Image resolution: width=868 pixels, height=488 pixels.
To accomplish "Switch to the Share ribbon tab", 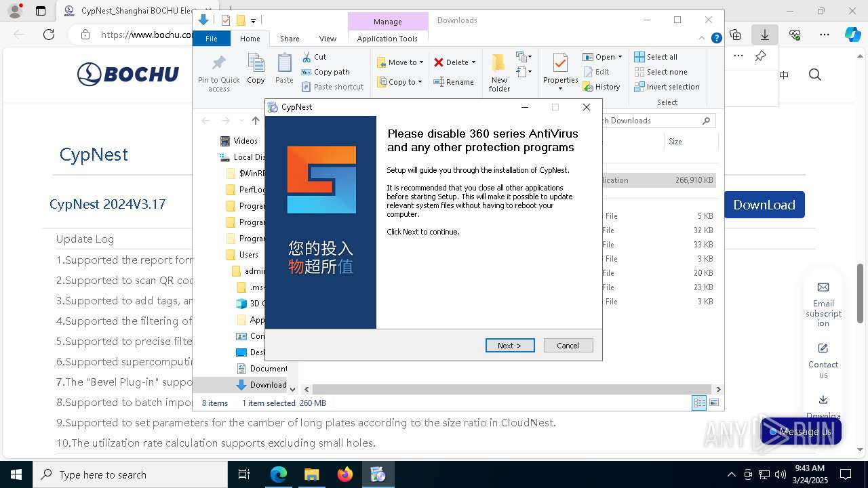I will coord(290,39).
